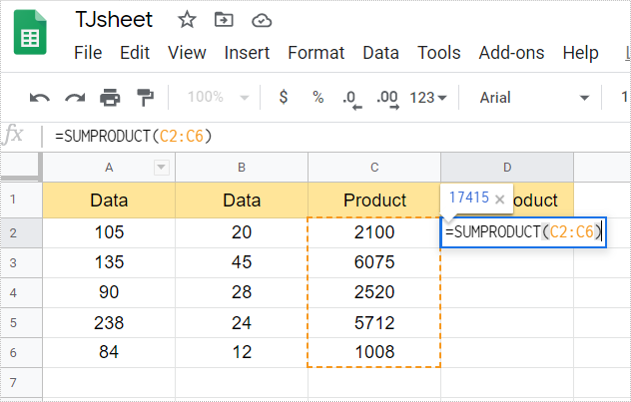
Task: Click the 17415 formula preview value
Action: pos(469,198)
